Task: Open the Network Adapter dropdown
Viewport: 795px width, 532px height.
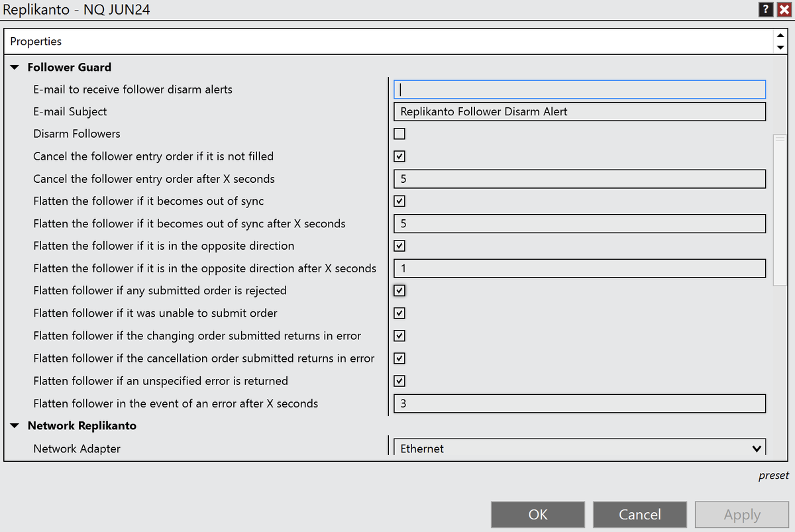Action: [x=580, y=449]
